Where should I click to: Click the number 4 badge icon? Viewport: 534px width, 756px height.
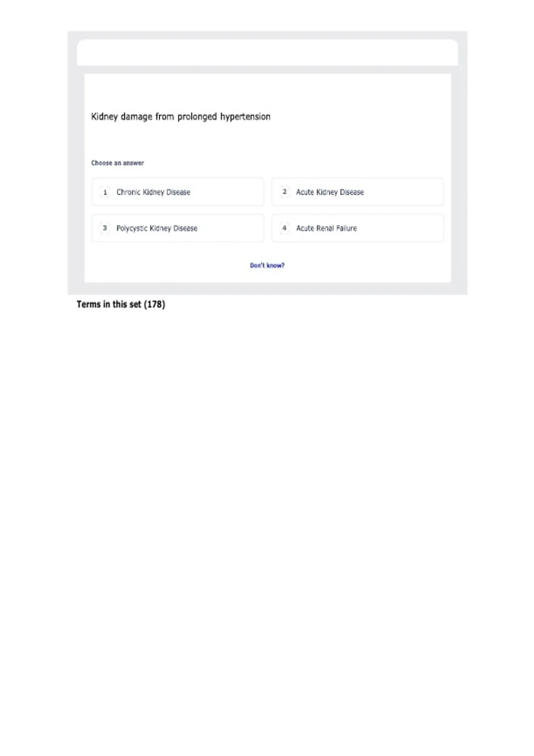pyautogui.click(x=284, y=228)
